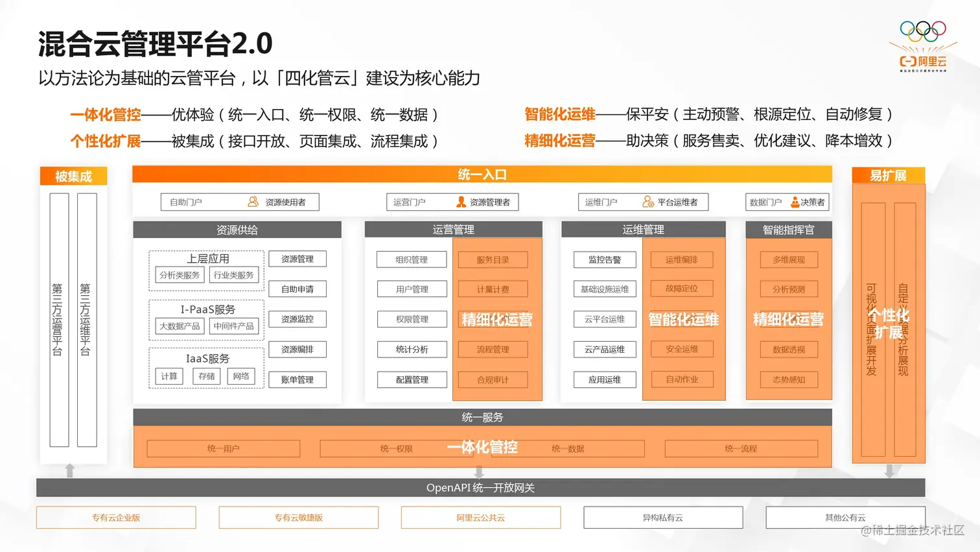
Task: Click the 资源使用者 user icon
Action: pyautogui.click(x=253, y=202)
